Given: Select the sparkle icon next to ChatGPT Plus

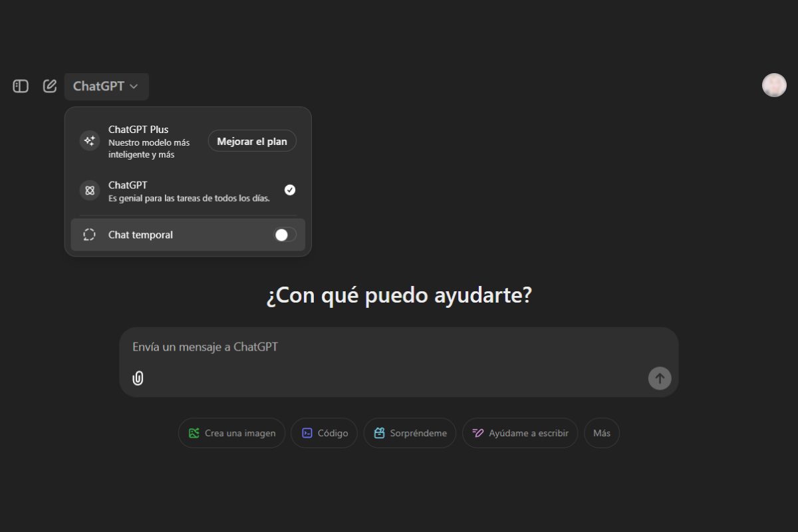Looking at the screenshot, I should click(x=89, y=140).
